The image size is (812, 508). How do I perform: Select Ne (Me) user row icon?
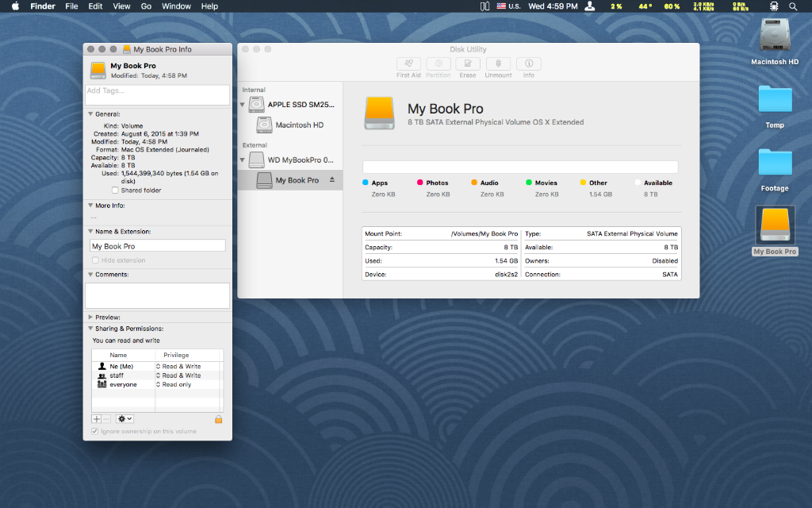point(102,366)
